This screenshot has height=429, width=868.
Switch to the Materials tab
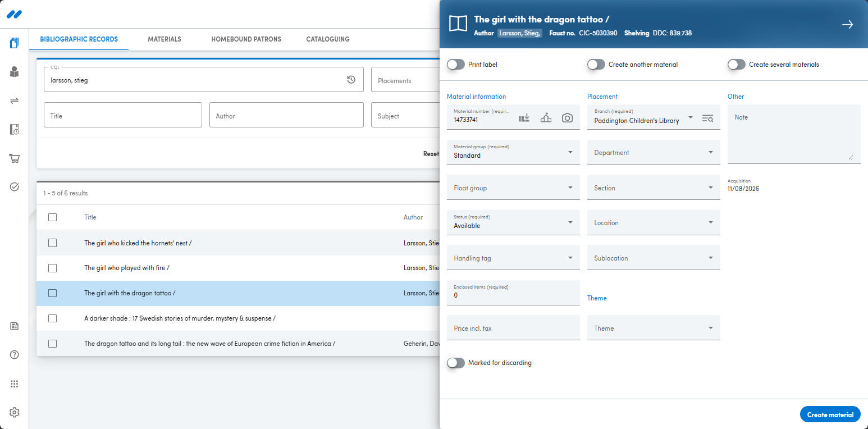[x=165, y=39]
